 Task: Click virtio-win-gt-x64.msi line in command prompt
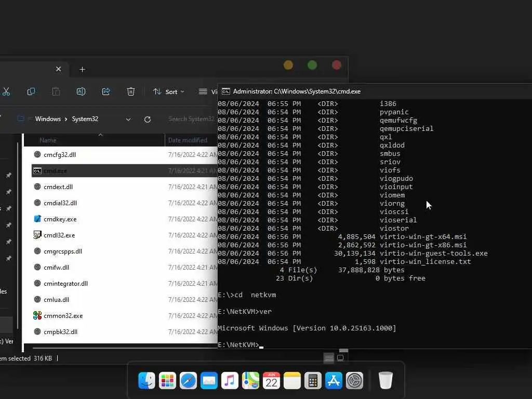[x=342, y=237]
